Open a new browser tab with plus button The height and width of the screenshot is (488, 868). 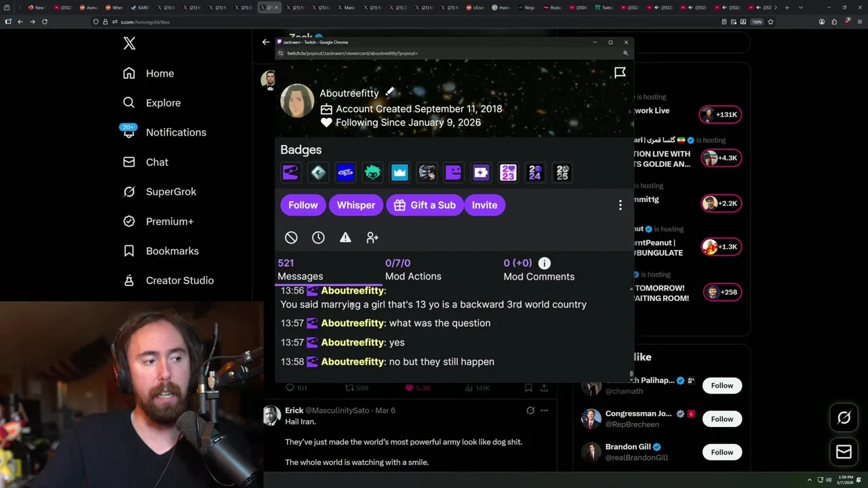[x=787, y=7]
